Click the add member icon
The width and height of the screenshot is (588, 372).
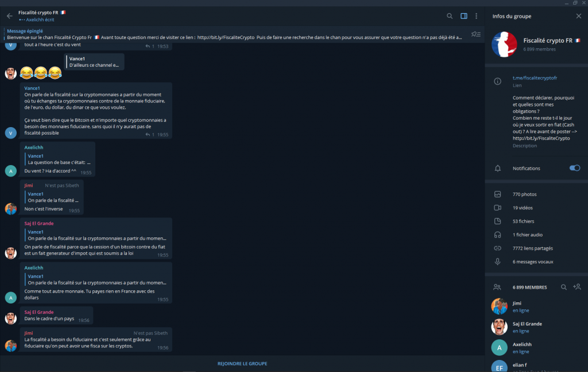[x=577, y=287]
